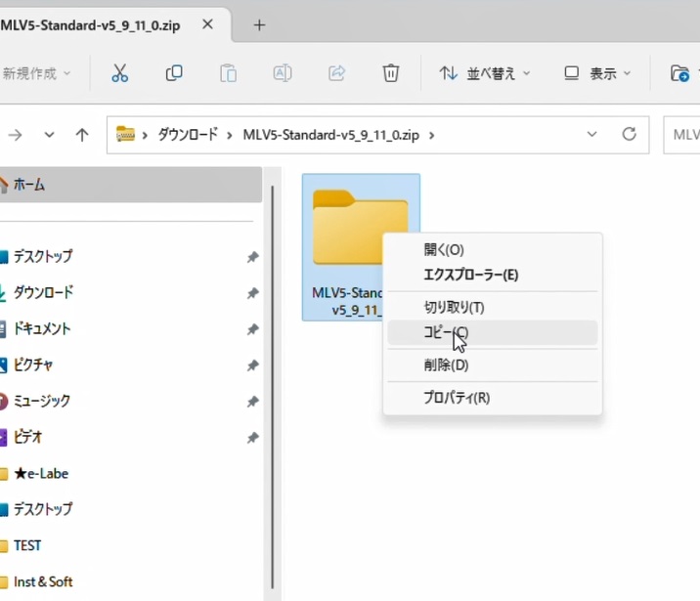This screenshot has width=700, height=601.
Task: Click ダウンロード in the address path
Action: coord(188,135)
